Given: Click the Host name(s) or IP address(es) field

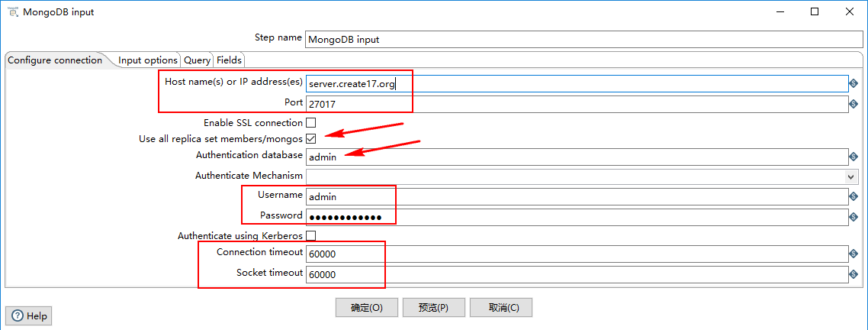Looking at the screenshot, I should [577, 83].
